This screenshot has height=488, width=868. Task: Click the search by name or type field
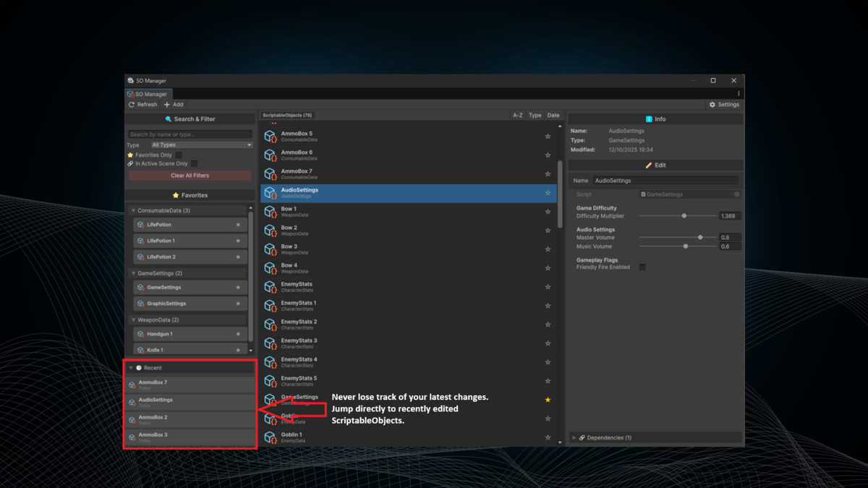coord(188,134)
